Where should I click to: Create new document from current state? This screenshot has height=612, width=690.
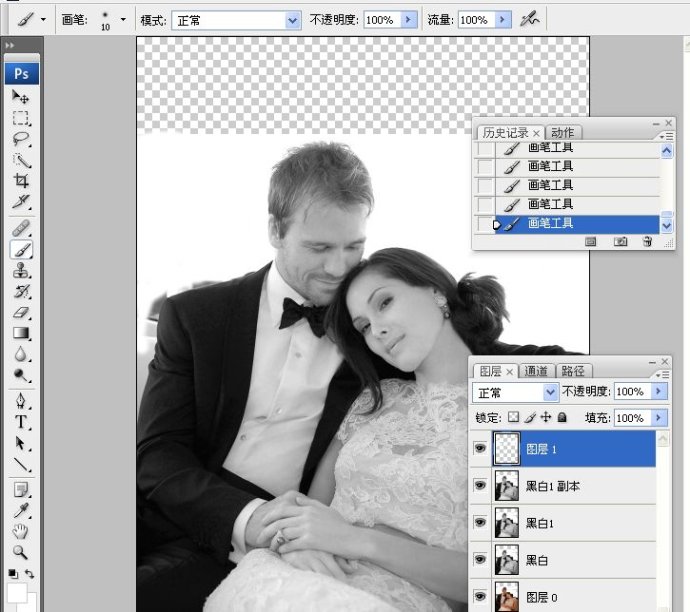point(591,241)
